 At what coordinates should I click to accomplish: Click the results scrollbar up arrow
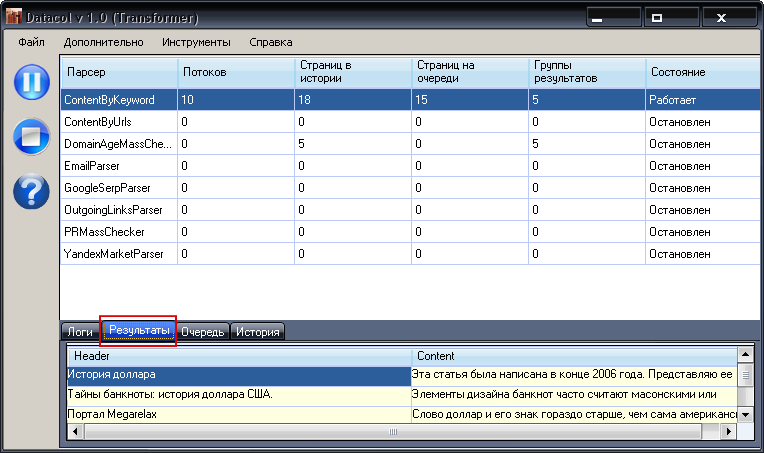point(744,355)
